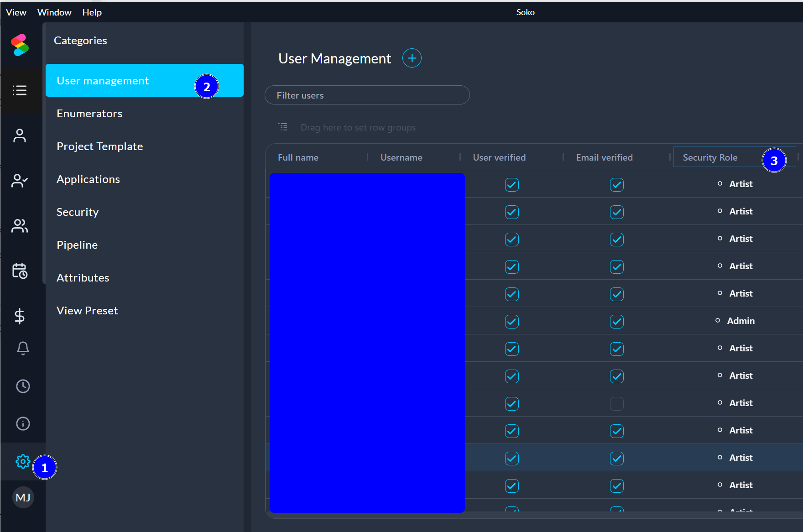This screenshot has width=803, height=532.
Task: Click the add user plus icon
Action: (x=412, y=58)
